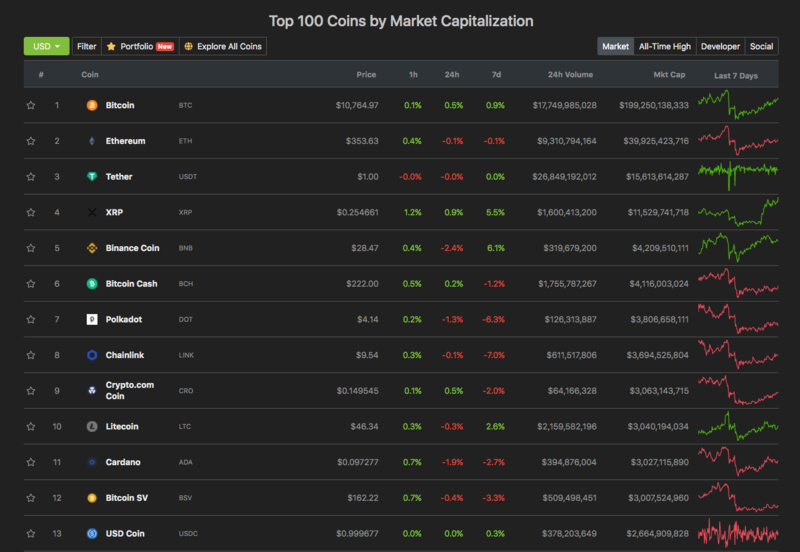Viewport: 800px width, 552px height.
Task: Favorite Ethereum with its star
Action: coord(31,141)
